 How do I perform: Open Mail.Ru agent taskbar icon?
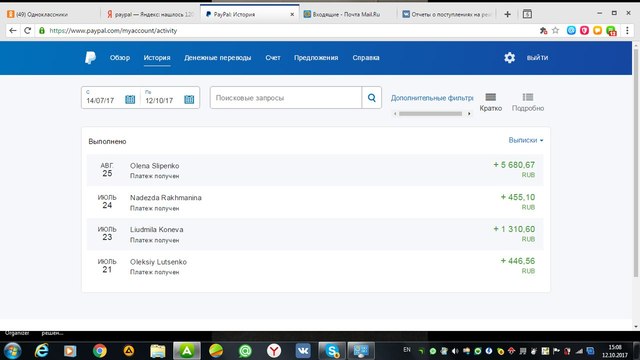(245, 351)
